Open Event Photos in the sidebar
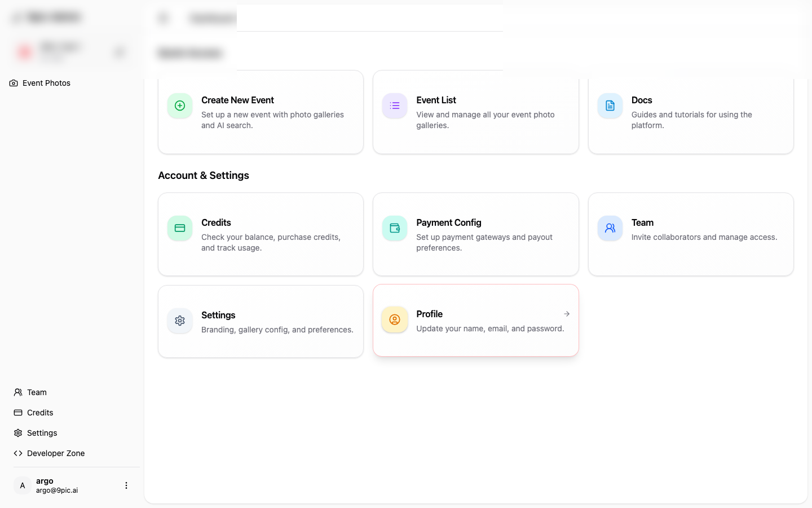Viewport: 812px width, 508px height. coord(46,83)
